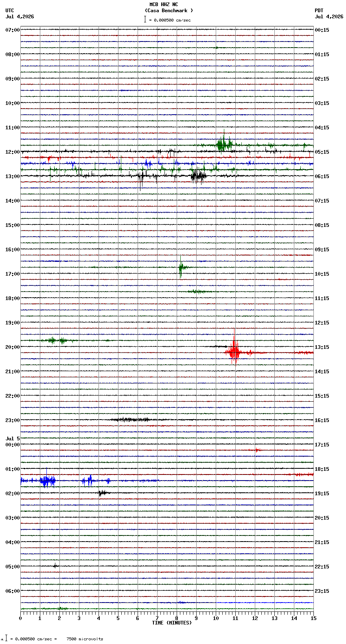Click the 'Jul 4,2026' date under PDT

(x=329, y=17)
